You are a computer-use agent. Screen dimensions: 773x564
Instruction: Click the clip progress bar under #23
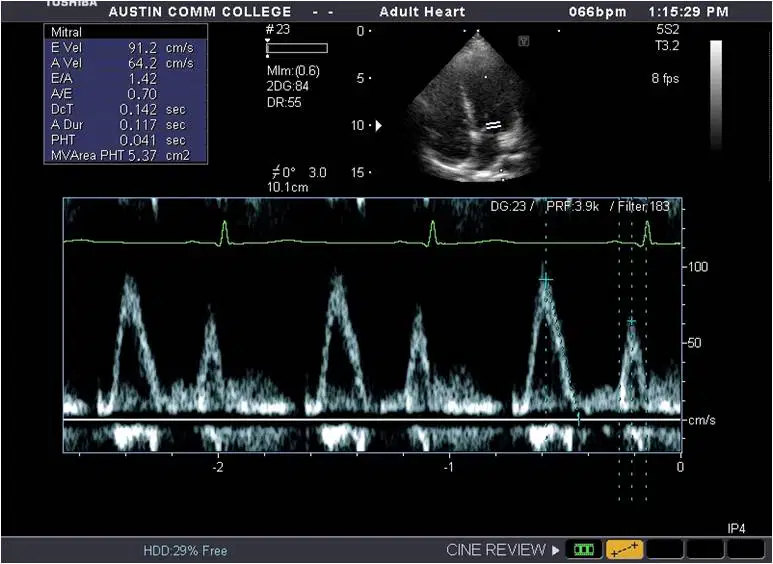click(297, 48)
